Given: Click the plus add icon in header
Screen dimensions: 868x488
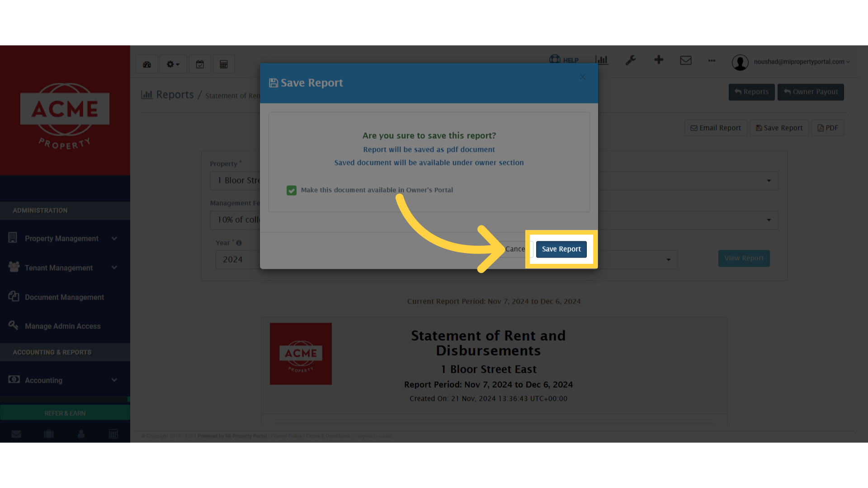Looking at the screenshot, I should (659, 60).
